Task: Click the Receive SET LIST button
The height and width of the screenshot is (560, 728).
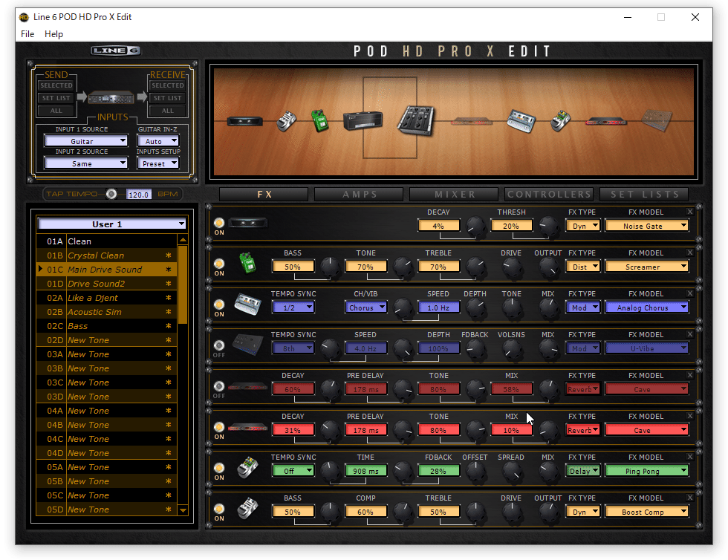Action: click(168, 98)
